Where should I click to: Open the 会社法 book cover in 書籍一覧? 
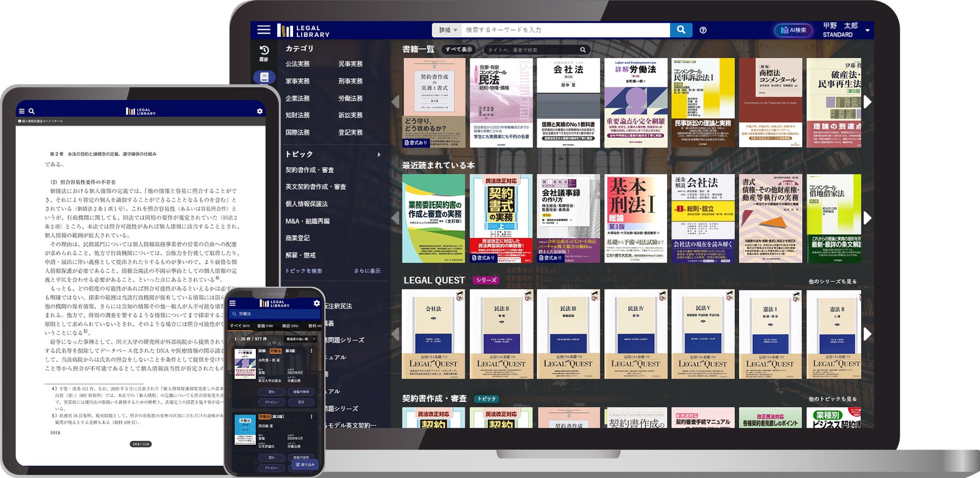(x=568, y=103)
